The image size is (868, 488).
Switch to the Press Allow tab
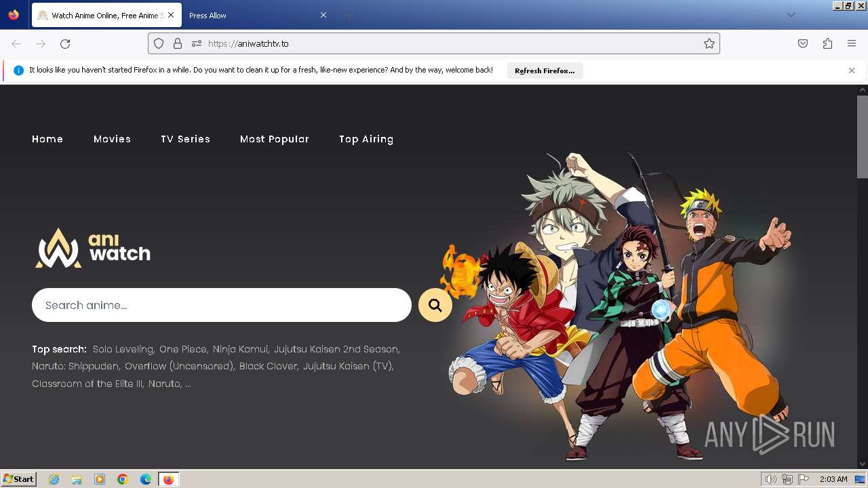pos(258,15)
